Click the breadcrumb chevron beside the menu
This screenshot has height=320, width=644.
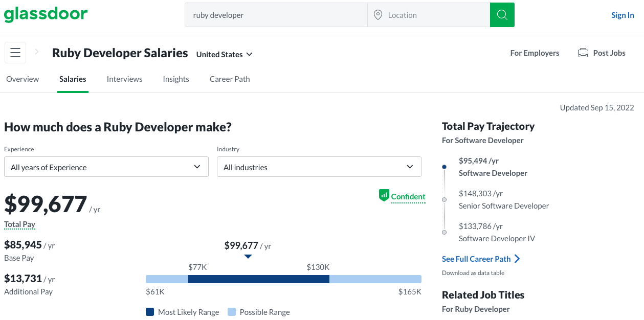[37, 52]
